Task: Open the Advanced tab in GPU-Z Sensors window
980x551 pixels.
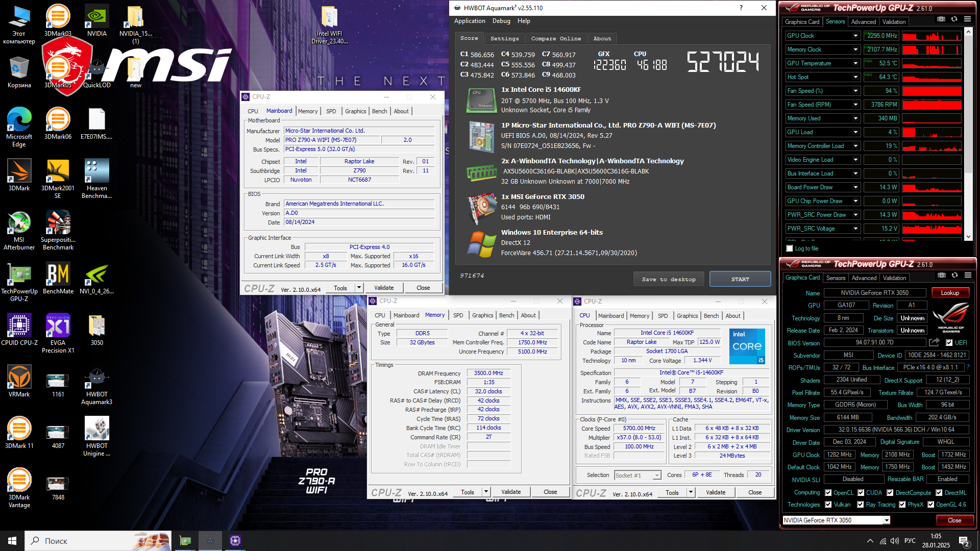Action: [863, 22]
